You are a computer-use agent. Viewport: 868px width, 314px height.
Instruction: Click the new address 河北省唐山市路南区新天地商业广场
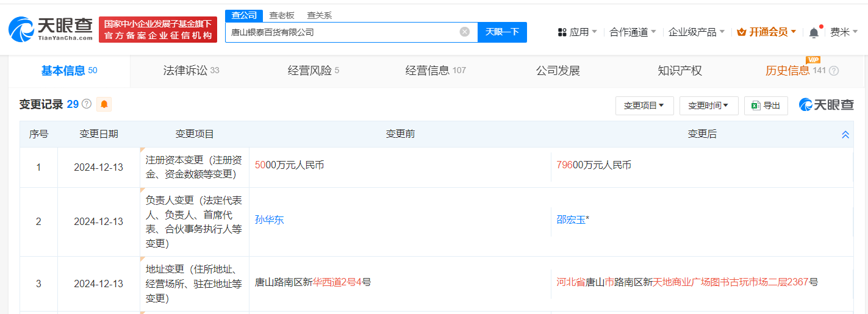tap(687, 282)
